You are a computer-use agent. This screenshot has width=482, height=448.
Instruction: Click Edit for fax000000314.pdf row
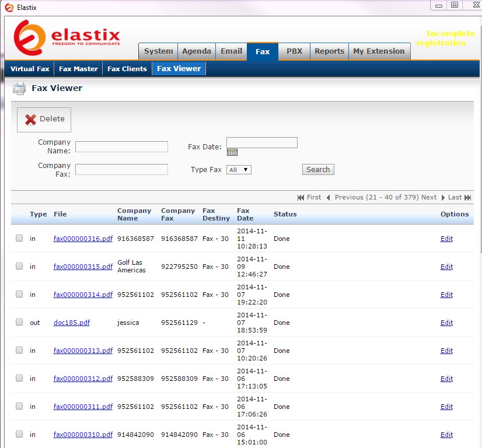click(446, 295)
